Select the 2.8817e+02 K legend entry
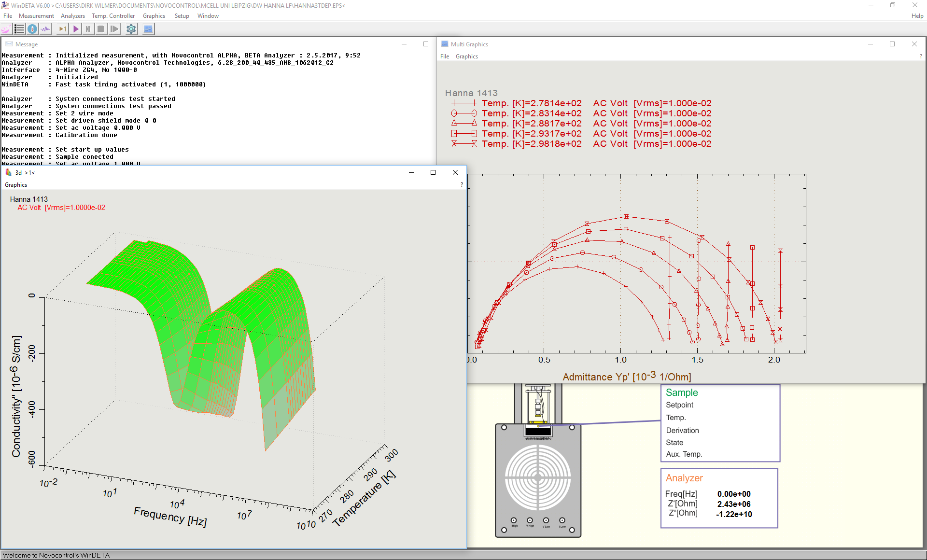The width and height of the screenshot is (927, 560). point(581,124)
